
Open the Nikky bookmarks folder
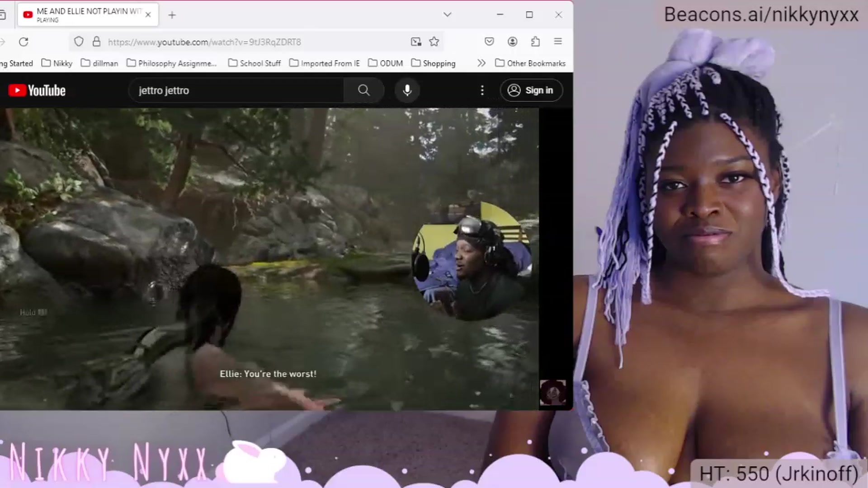pyautogui.click(x=57, y=63)
